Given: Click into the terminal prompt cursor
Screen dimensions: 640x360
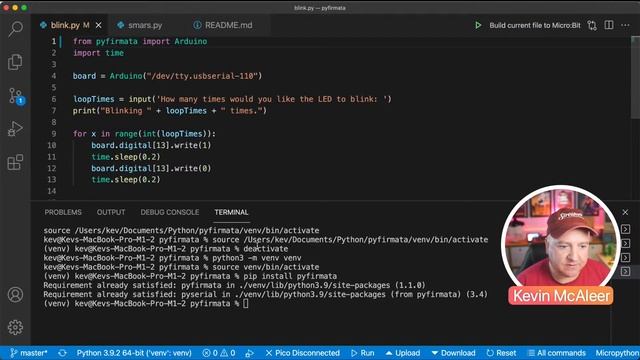Looking at the screenshot, I should [x=246, y=303].
